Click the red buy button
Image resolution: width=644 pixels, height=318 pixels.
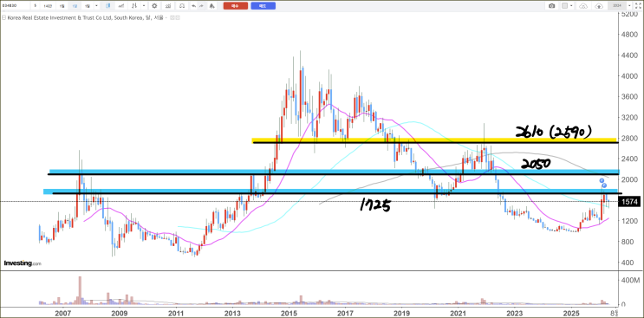pos(236,6)
